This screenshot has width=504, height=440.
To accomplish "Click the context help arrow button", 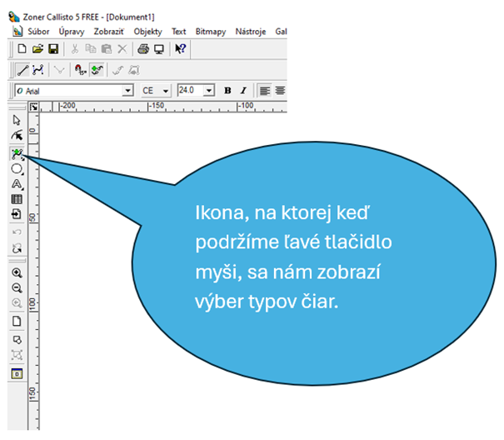I will click(x=181, y=50).
